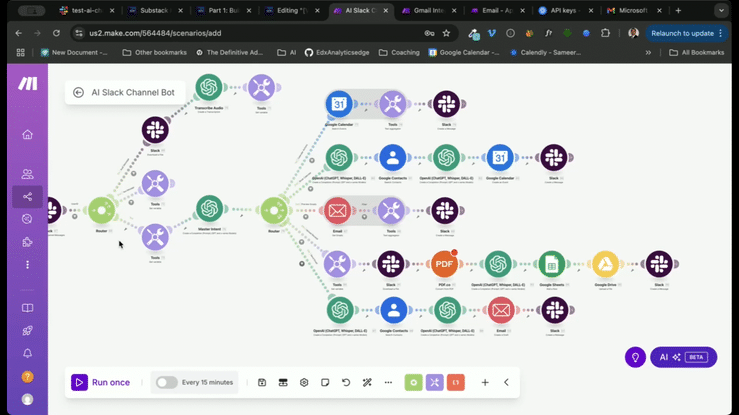Switch to the API keys browser tab
The width and height of the screenshot is (739, 415).
(565, 10)
